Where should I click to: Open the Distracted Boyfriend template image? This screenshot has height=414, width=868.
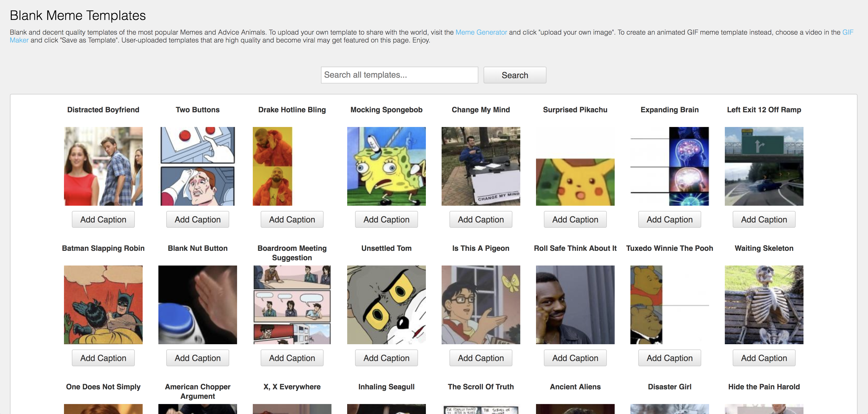click(103, 166)
